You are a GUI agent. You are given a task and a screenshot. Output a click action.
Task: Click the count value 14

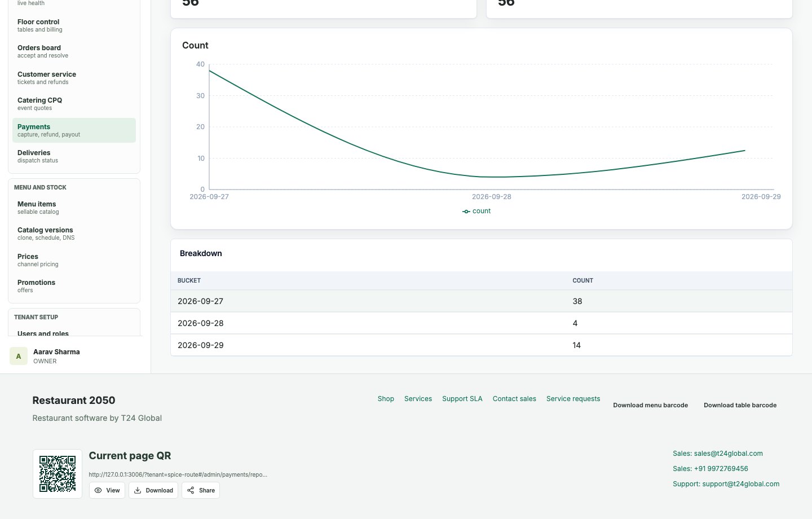point(576,345)
